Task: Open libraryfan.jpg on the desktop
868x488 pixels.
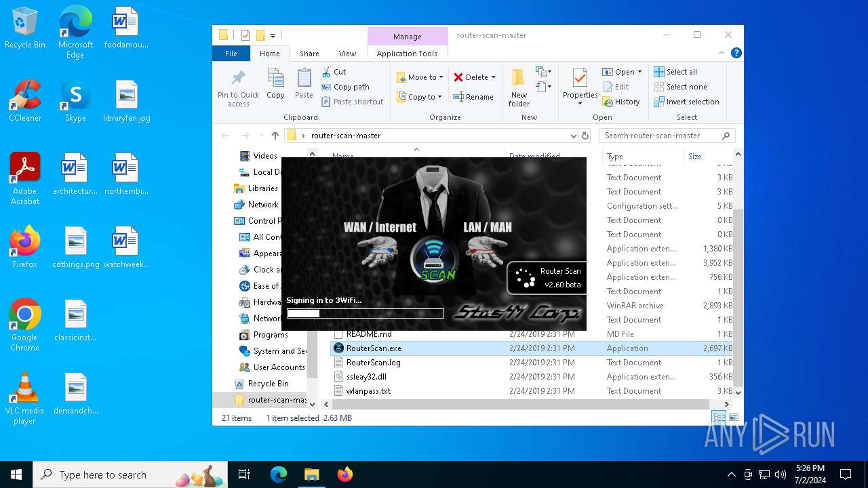Action: (126, 102)
